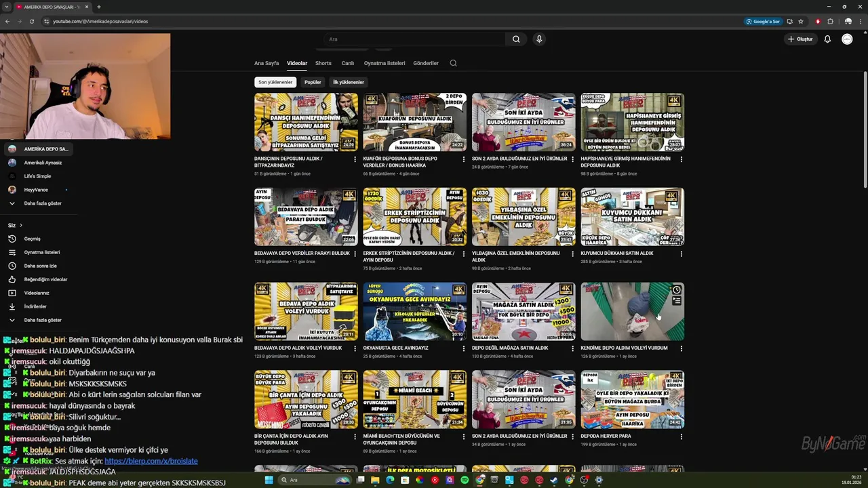Open Spotify from the taskbar
This screenshot has height=488, width=868.
pos(465,480)
